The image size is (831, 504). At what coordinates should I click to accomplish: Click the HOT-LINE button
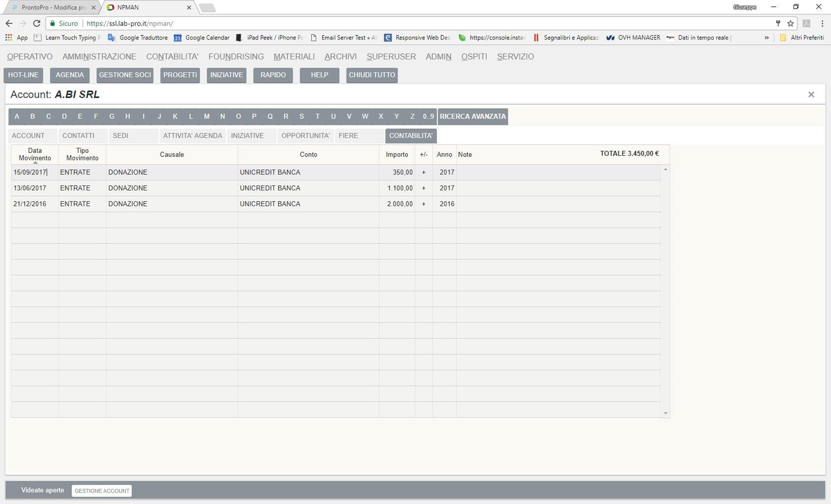tap(23, 75)
